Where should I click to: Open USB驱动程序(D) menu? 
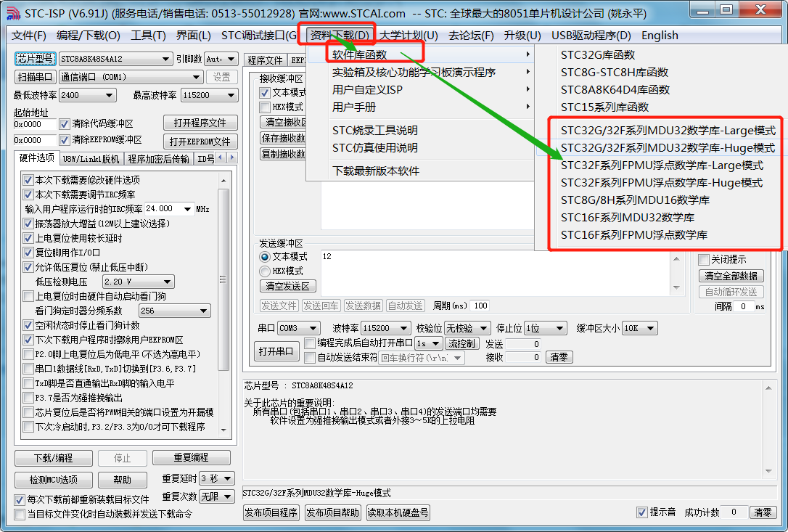tap(591, 35)
